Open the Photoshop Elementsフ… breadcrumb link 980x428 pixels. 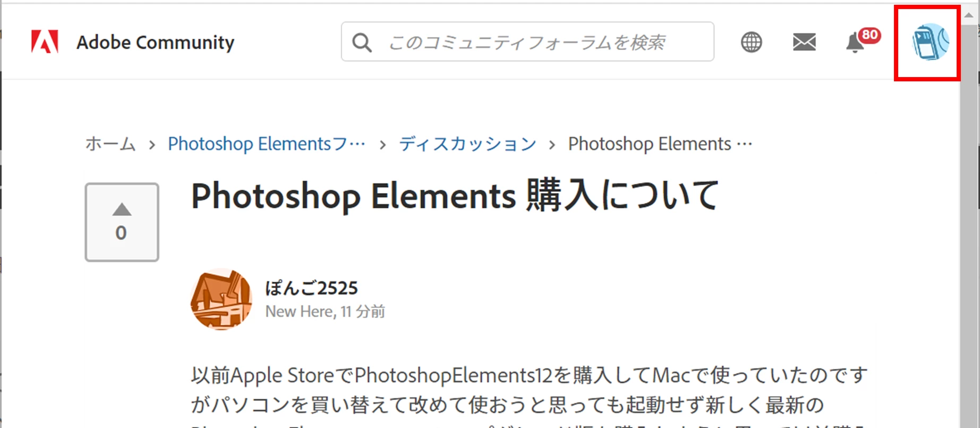(x=267, y=144)
